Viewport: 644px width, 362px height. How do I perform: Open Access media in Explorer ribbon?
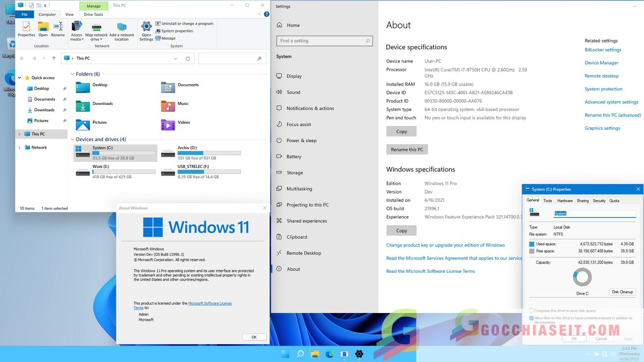77,31
